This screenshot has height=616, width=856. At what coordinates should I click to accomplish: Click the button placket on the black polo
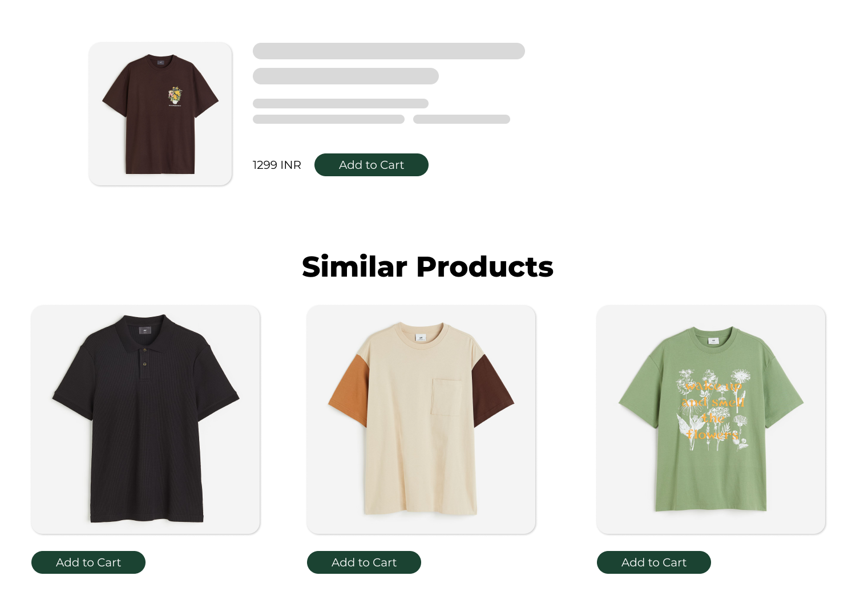point(145,360)
